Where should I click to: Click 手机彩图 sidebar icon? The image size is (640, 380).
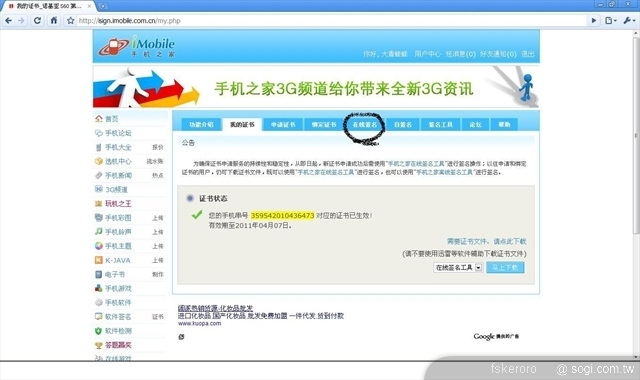click(x=98, y=218)
